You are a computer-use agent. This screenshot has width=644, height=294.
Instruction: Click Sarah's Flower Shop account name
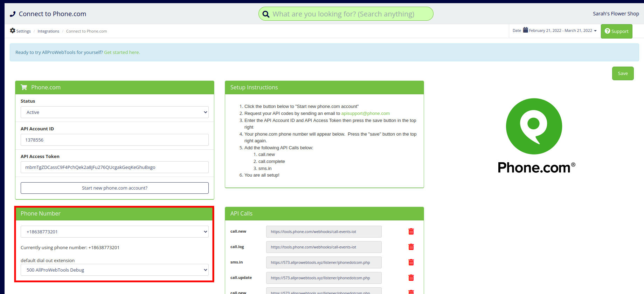click(x=616, y=14)
